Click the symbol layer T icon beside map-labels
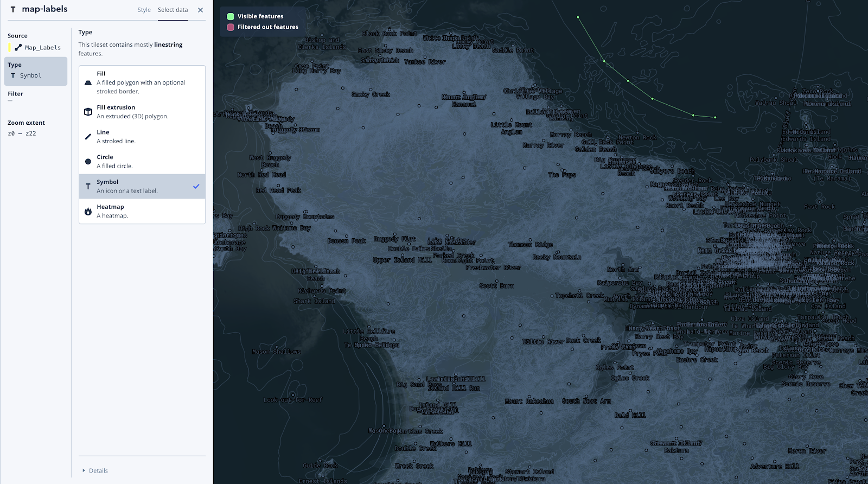This screenshot has width=868, height=484. tap(13, 9)
